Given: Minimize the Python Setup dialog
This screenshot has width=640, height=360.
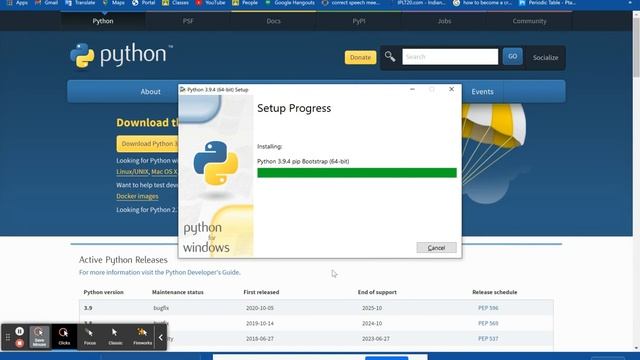Looking at the screenshot, I should [412, 89].
